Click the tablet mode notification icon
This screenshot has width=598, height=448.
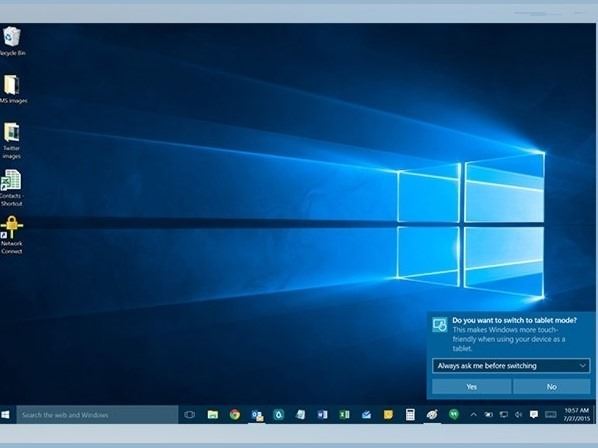(x=440, y=325)
